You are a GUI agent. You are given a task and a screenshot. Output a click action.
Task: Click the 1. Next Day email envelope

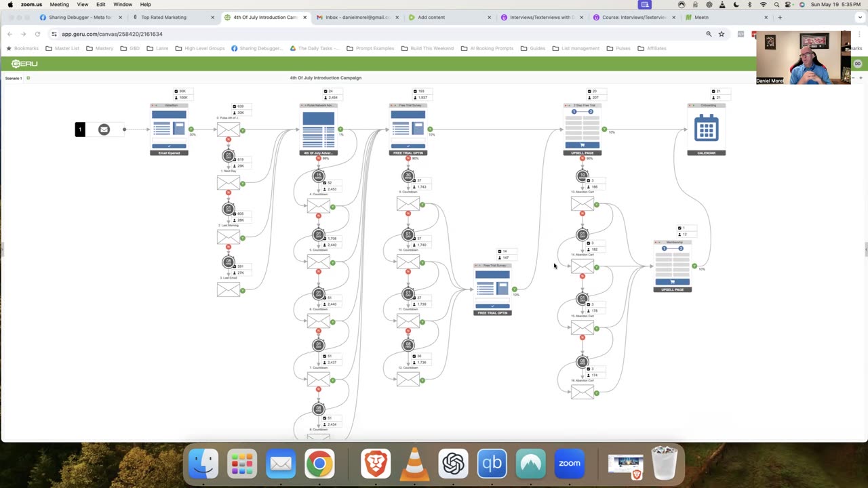pyautogui.click(x=229, y=183)
